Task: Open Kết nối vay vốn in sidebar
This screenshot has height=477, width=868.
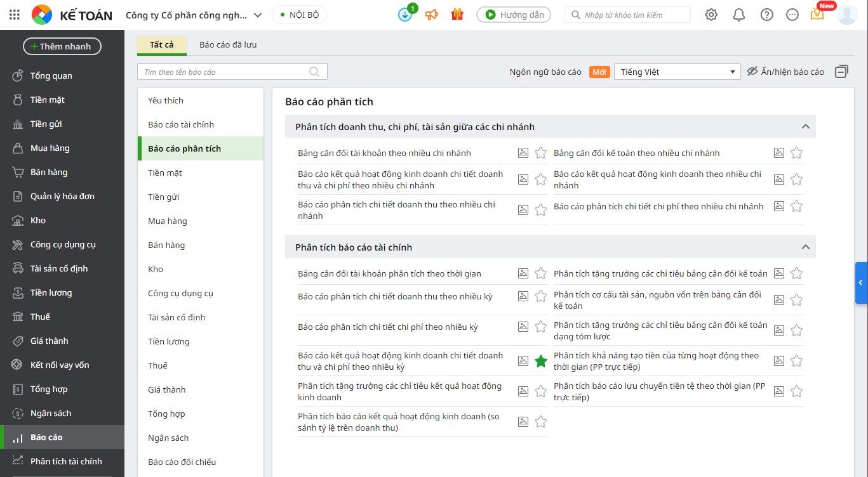Action: 62,365
